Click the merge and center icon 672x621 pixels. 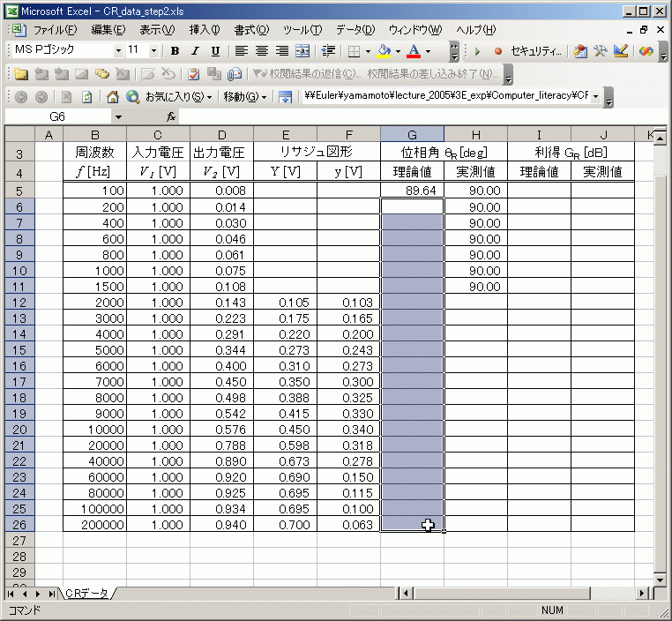tap(302, 51)
